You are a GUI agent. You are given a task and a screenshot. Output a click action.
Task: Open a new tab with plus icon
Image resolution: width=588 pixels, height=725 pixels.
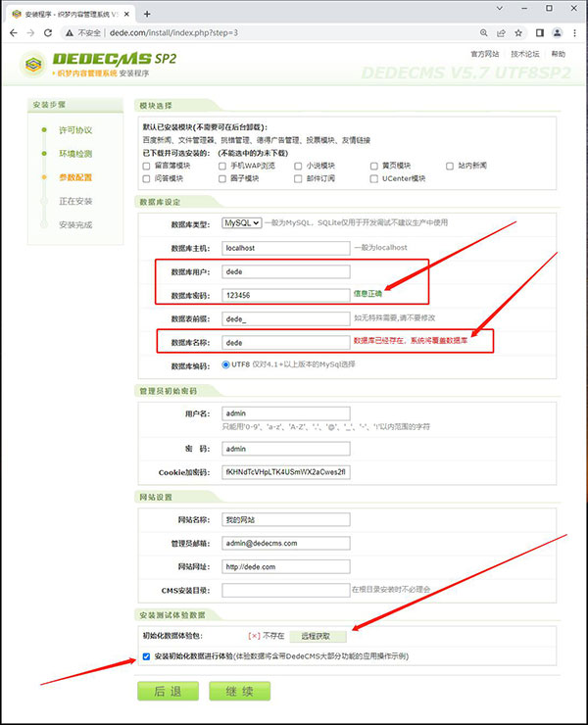(x=147, y=14)
